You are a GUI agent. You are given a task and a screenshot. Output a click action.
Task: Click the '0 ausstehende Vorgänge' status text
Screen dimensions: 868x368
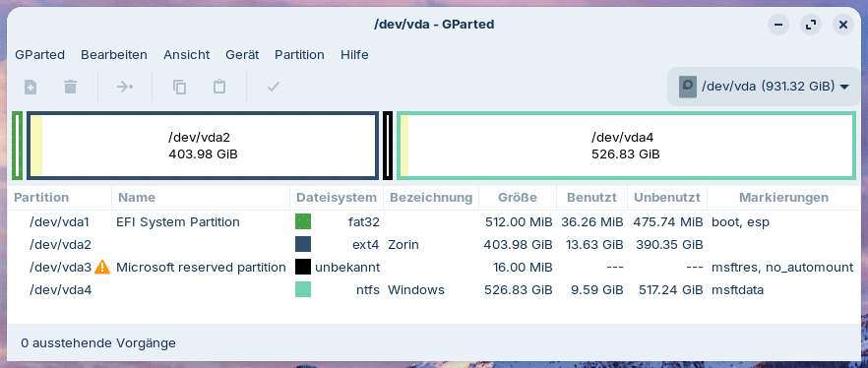coord(98,343)
